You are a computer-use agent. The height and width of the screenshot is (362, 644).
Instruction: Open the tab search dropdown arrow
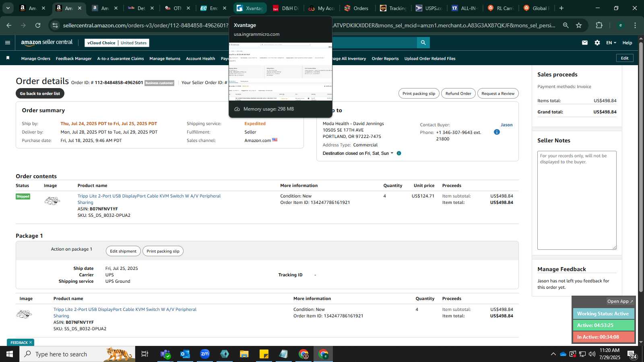tap(8, 8)
